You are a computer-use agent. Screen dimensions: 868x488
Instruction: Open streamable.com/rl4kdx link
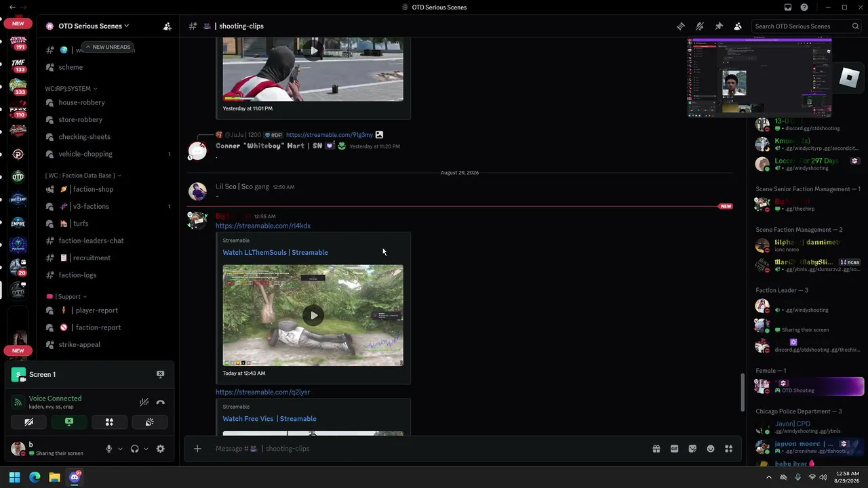coord(263,226)
